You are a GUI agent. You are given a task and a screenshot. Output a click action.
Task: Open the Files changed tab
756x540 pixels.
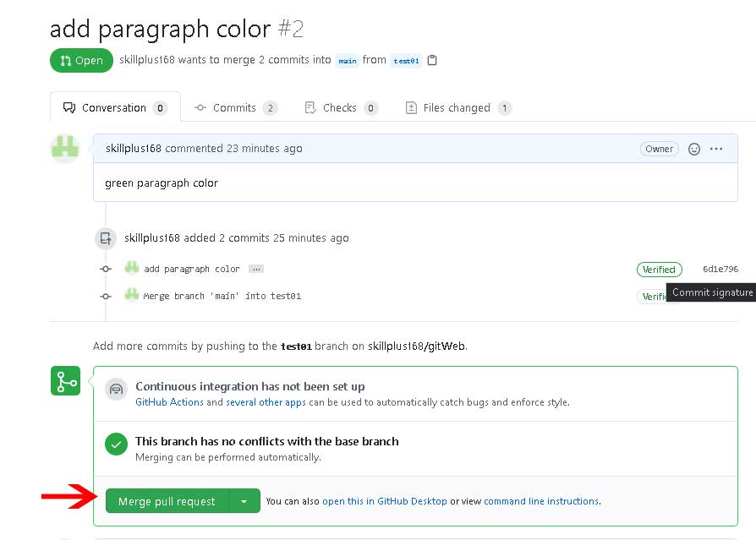pyautogui.click(x=458, y=108)
